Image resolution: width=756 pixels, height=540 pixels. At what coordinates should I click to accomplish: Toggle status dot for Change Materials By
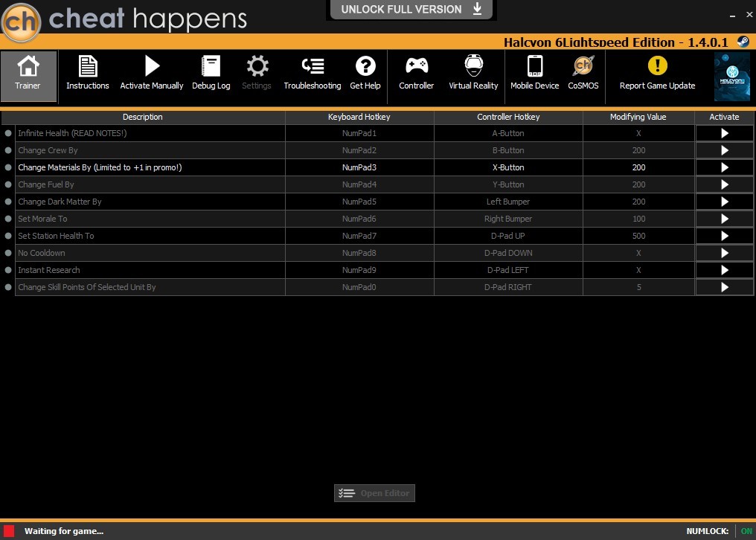click(x=8, y=167)
